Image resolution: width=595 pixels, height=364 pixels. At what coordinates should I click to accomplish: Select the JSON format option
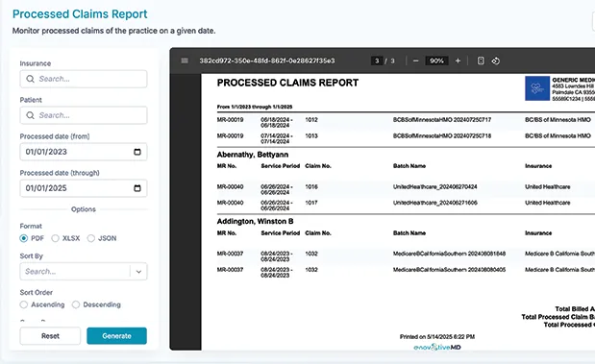pyautogui.click(x=91, y=238)
